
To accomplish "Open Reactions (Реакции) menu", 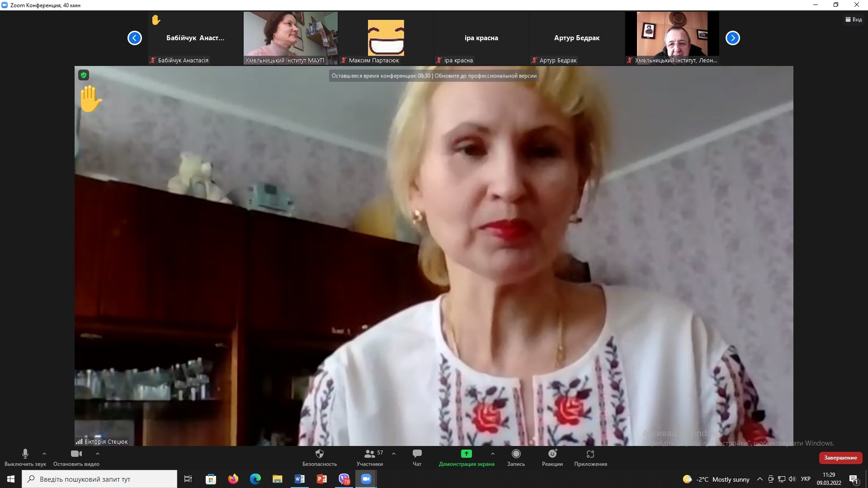I will coord(552,454).
